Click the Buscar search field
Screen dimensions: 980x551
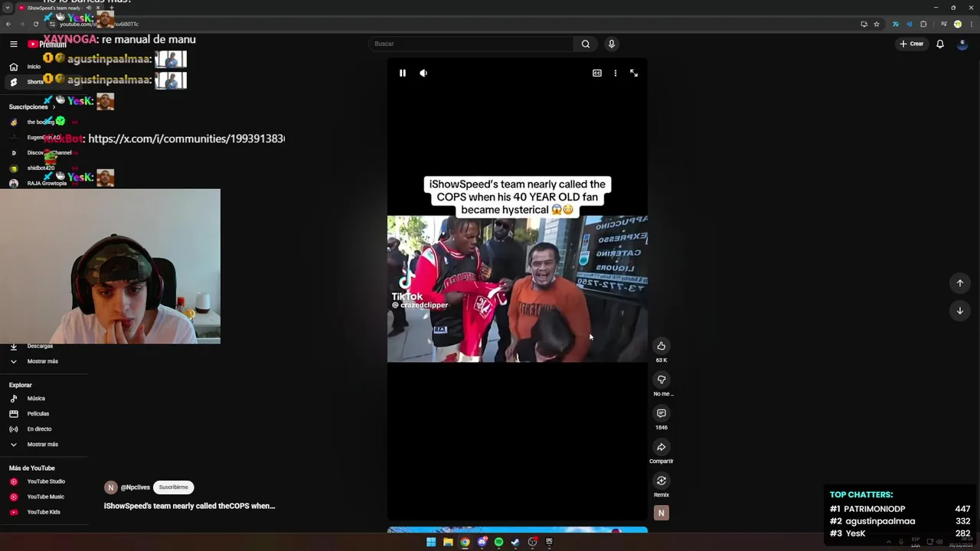pos(471,44)
